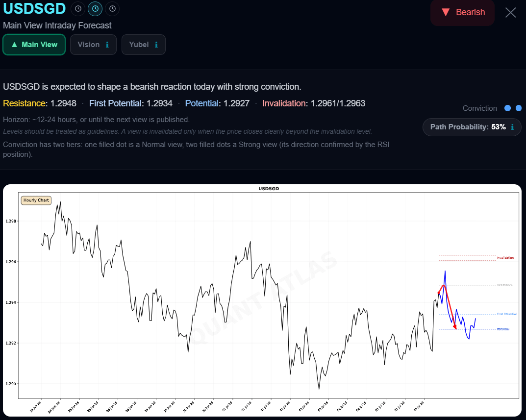
Task: Click the first Conviction dot
Action: pos(507,108)
